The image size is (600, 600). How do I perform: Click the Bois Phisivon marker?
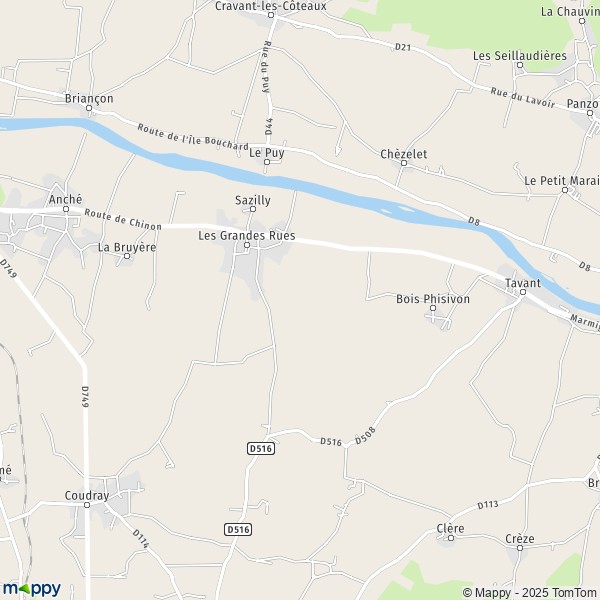click(433, 308)
